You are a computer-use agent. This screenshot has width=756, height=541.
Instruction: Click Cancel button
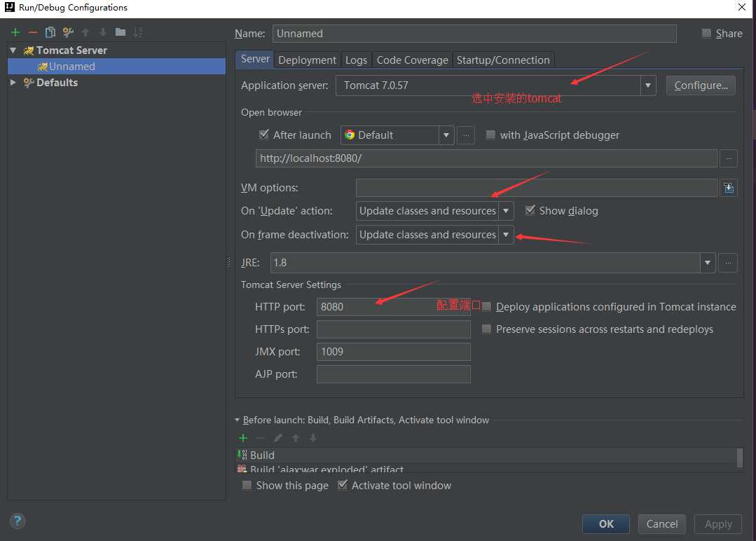coord(662,523)
